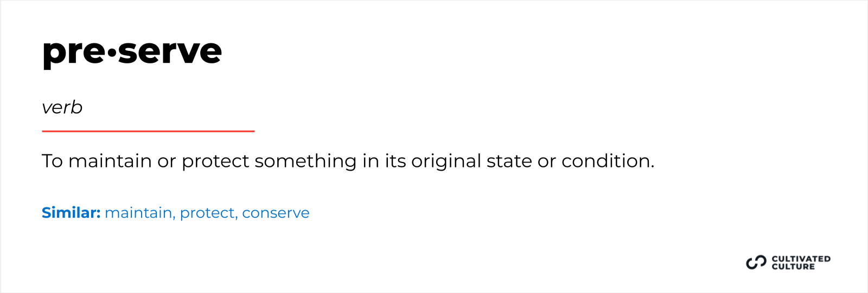The image size is (868, 293).
Task: Click the CULTIVATED CULTURE brand text
Action: [801, 263]
